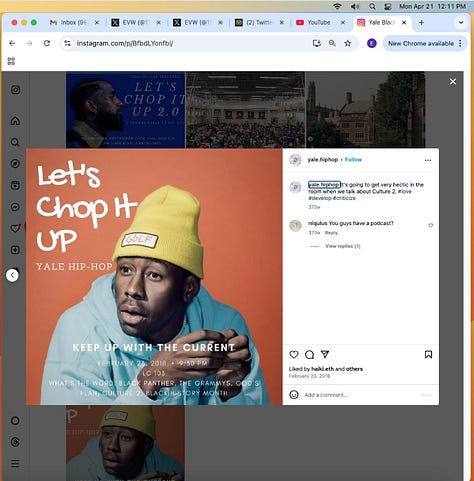Open Reels icon in sidebar

[15, 185]
